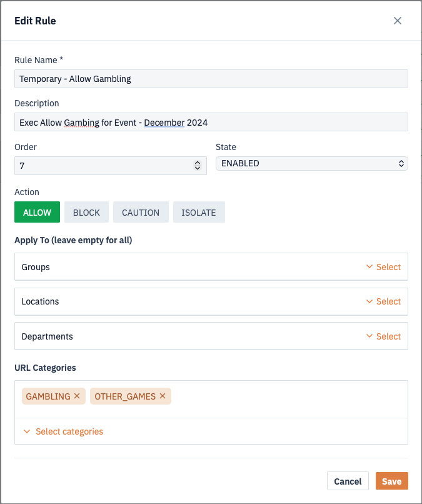Expand Select categories list
This screenshot has width=422, height=504.
coord(63,431)
